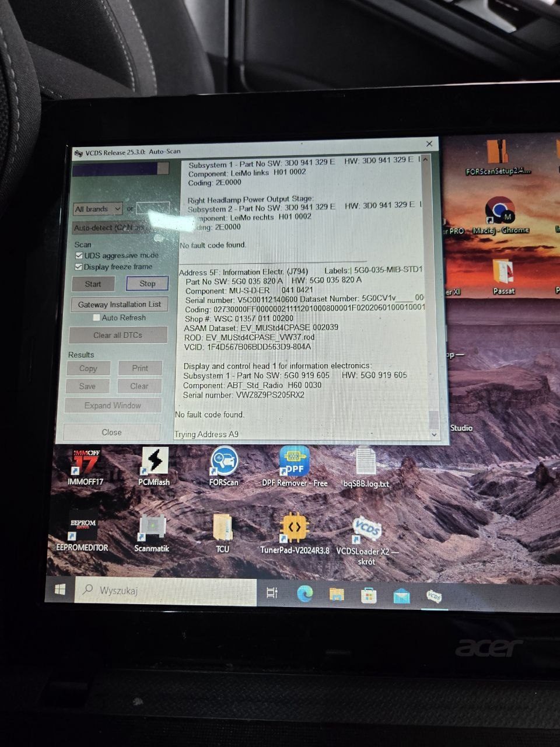Click the Clear all DTCs button
Image resolution: width=560 pixels, height=747 pixels.
pyautogui.click(x=118, y=335)
